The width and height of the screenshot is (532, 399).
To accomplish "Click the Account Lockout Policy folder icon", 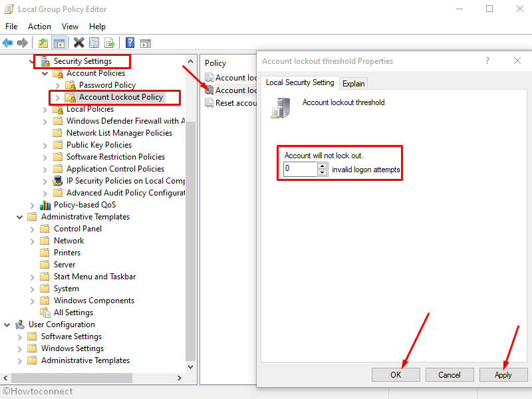I will click(70, 97).
